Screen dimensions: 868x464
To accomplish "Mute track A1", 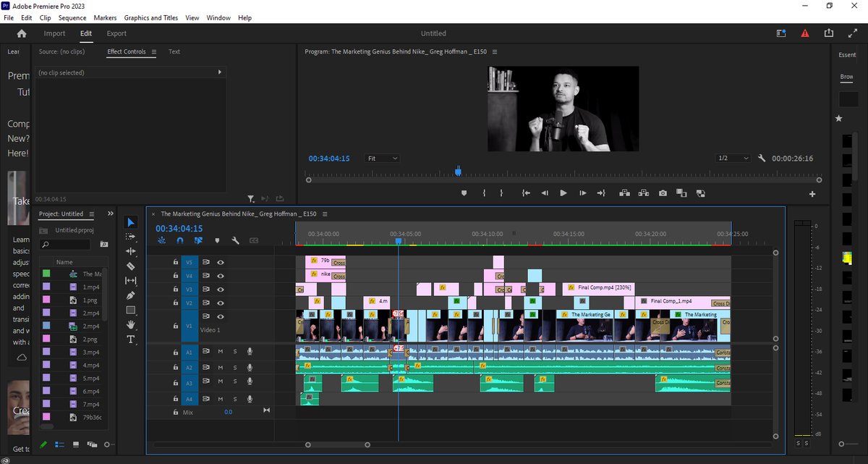I will (x=221, y=351).
